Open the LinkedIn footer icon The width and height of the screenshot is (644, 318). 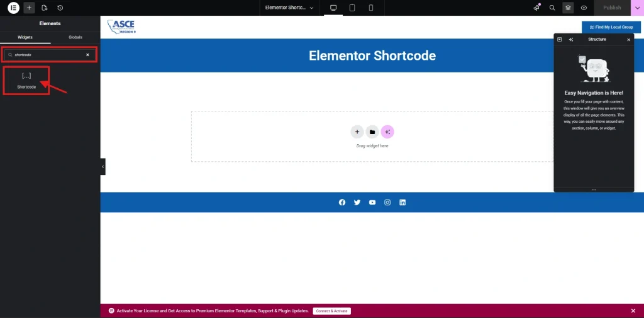coord(402,202)
